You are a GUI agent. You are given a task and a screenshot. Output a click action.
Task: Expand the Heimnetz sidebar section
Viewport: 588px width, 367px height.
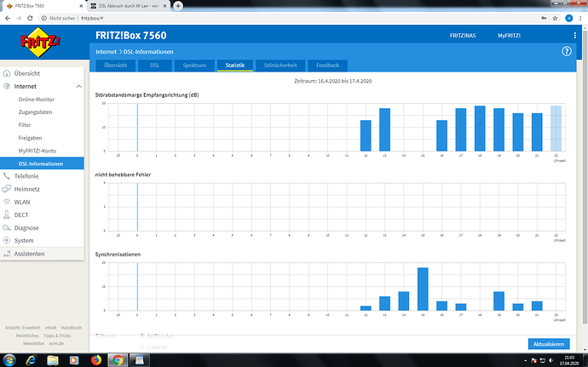point(26,189)
